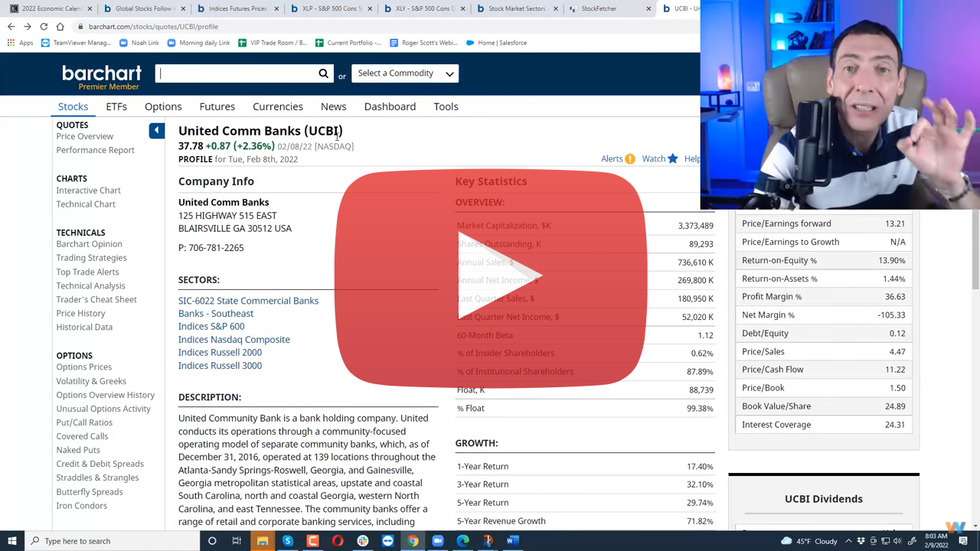Reload the page with the browser refresh icon
980x551 pixels.
44,27
